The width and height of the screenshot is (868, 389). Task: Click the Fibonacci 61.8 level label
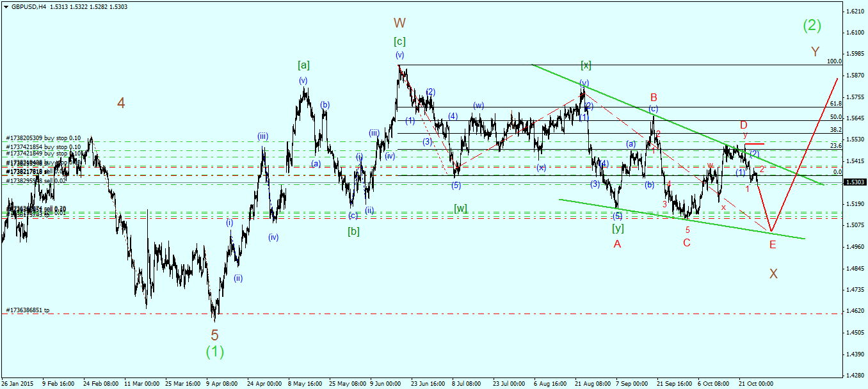(x=835, y=103)
